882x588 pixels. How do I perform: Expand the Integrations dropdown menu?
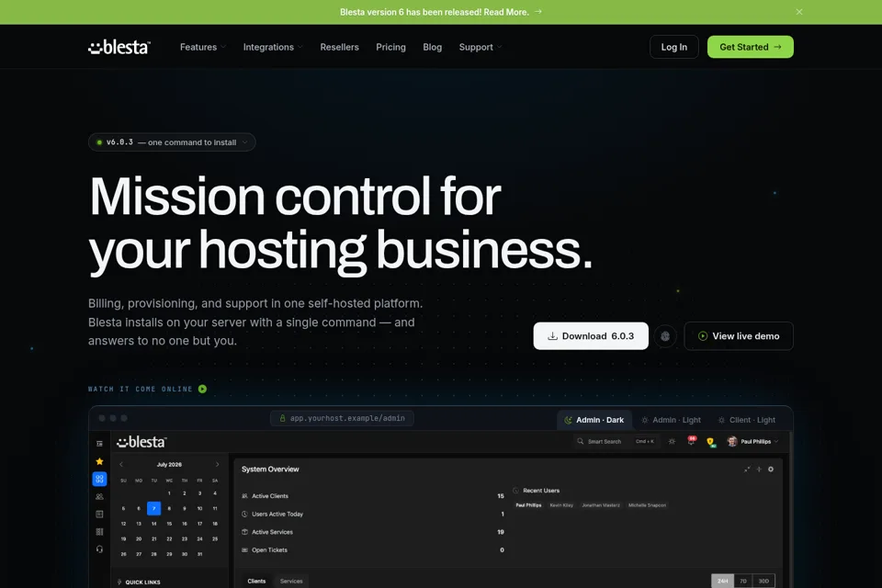tap(273, 47)
